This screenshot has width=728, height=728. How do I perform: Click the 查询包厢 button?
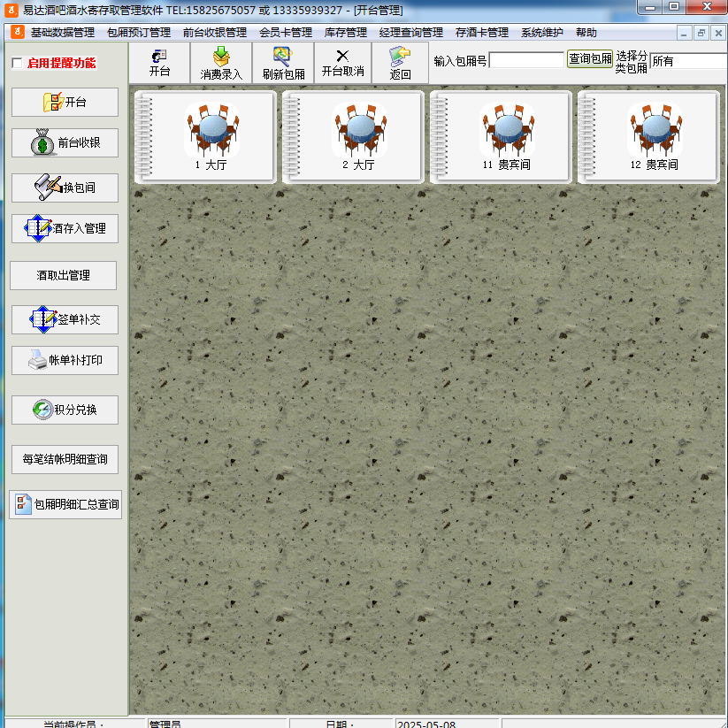(x=590, y=59)
